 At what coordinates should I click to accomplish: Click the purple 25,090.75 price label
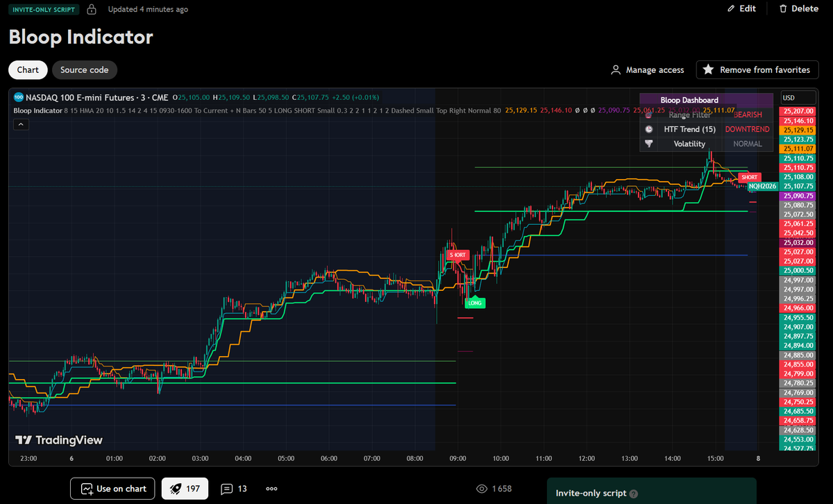point(798,196)
